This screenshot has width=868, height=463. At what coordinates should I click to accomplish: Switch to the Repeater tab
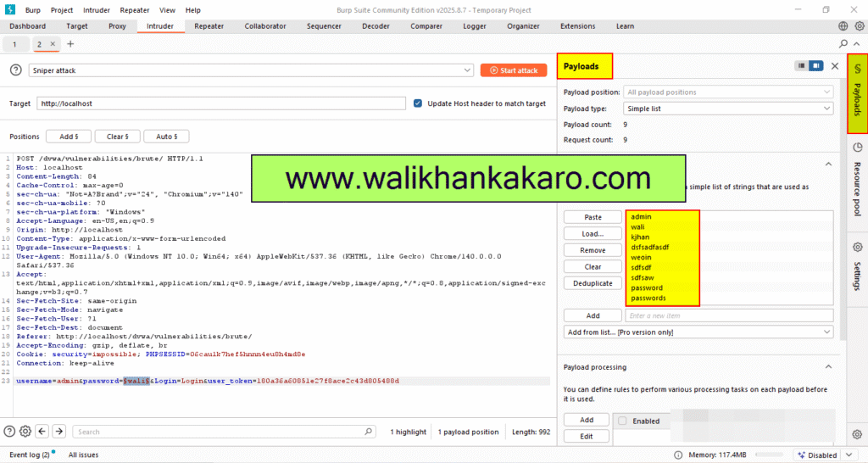point(209,26)
